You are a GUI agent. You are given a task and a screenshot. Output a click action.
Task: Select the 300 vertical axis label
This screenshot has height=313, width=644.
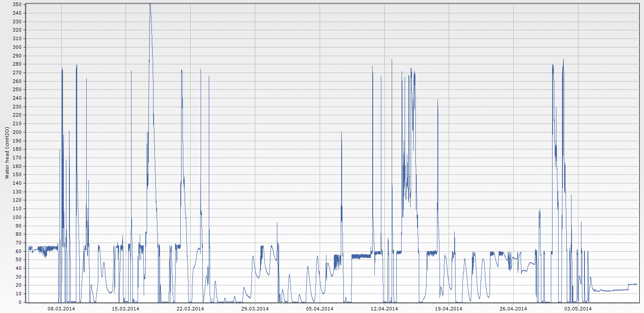[17, 47]
